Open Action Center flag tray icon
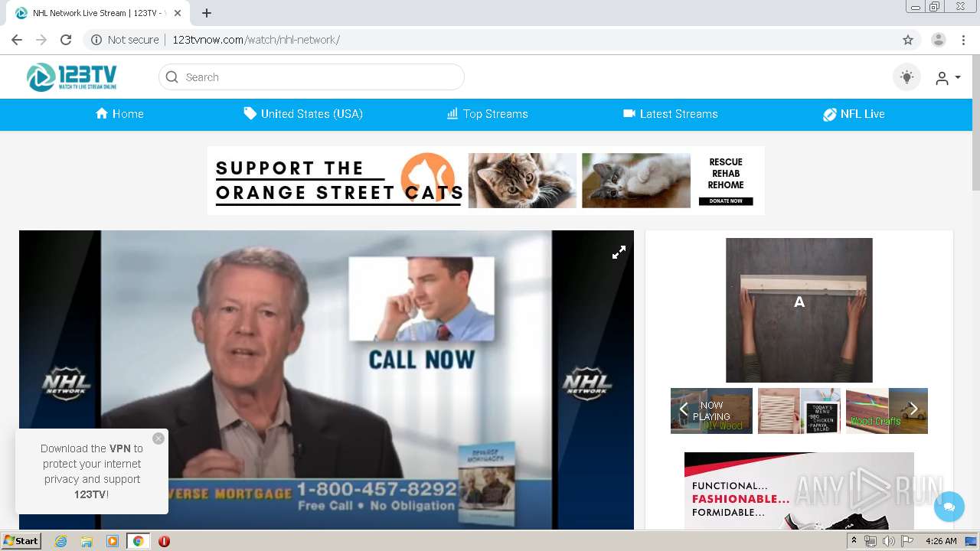The height and width of the screenshot is (551, 980). tap(907, 541)
